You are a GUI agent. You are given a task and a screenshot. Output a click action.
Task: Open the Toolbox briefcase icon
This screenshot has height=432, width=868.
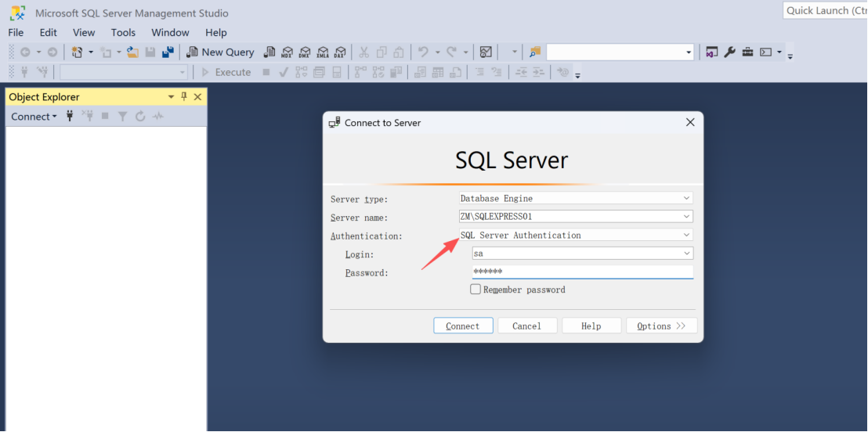748,52
